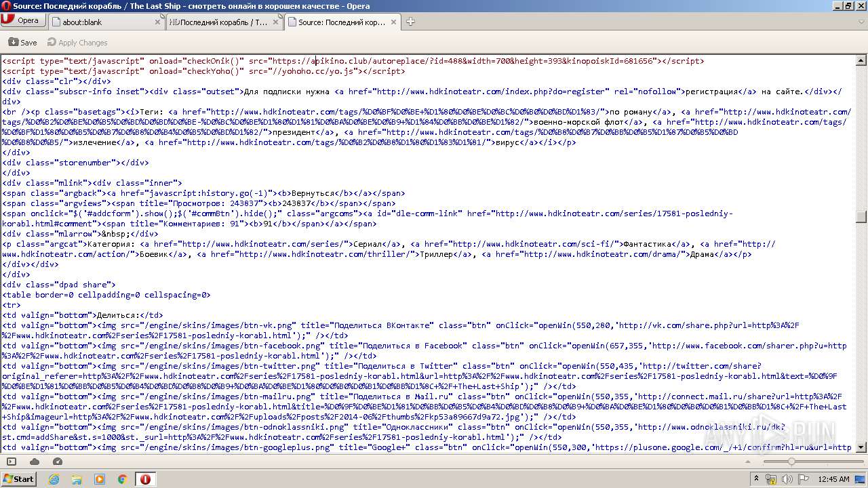
Task: Click the 12:45 AM system clock
Action: point(833,479)
